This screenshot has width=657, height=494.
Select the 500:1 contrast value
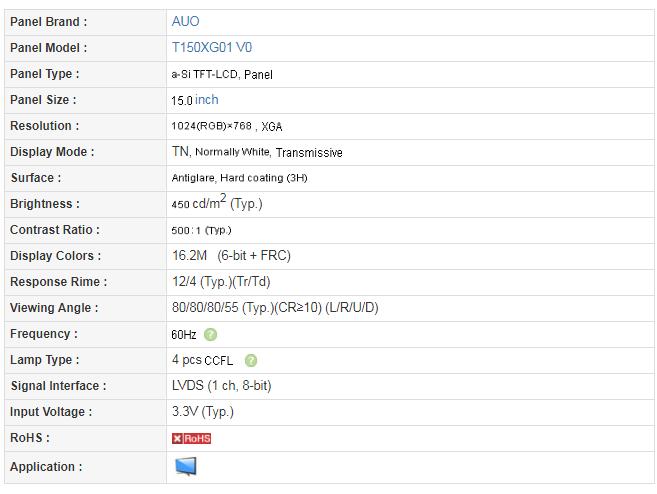tap(201, 230)
